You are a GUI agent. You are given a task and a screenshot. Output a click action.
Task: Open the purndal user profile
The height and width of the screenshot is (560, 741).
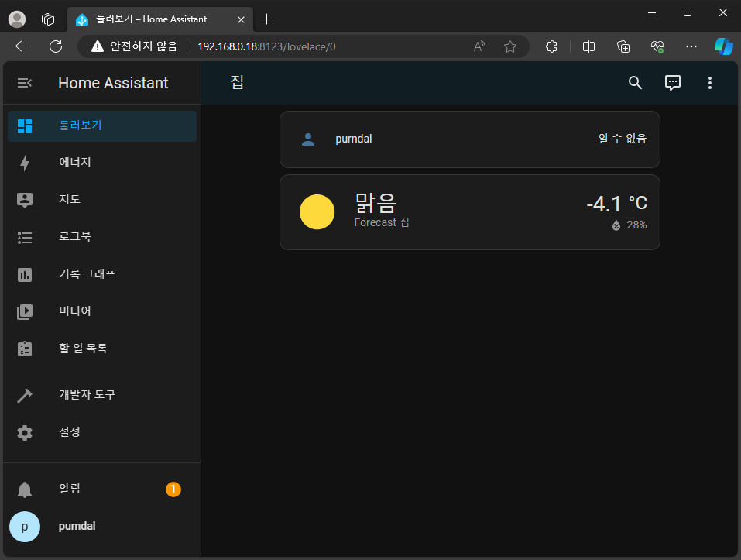[102, 527]
